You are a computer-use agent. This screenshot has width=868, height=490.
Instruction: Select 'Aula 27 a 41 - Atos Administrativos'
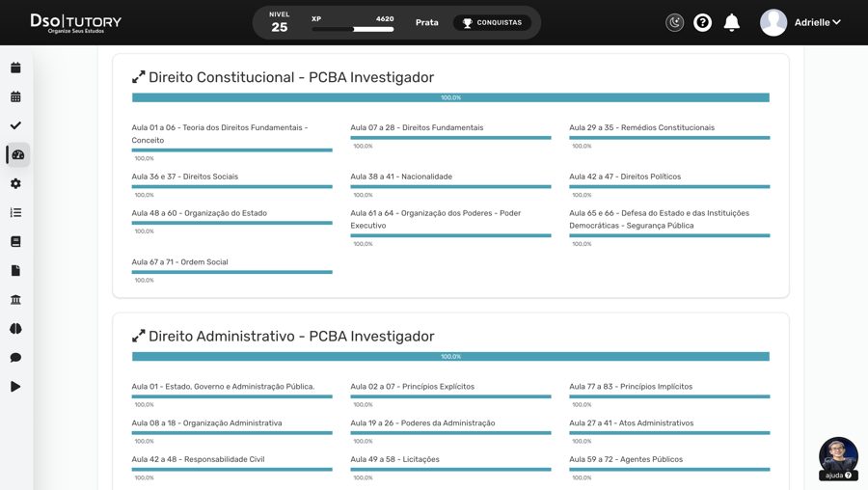pos(631,423)
